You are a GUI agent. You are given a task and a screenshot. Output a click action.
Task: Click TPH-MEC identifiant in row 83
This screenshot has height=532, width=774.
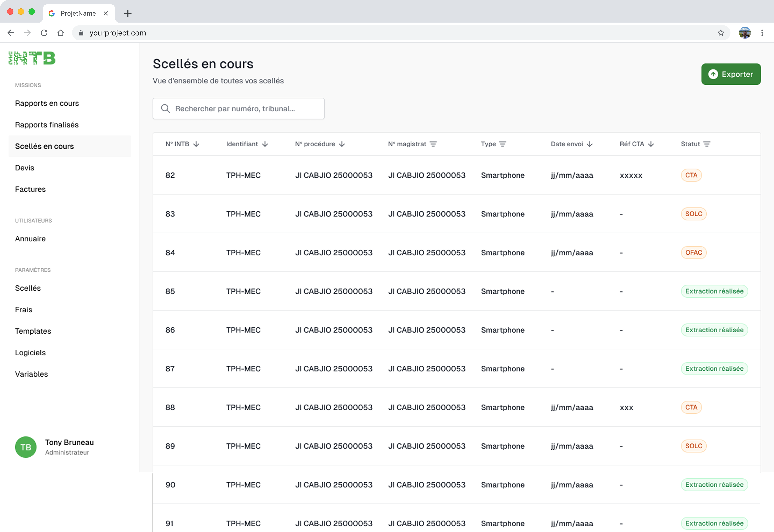tap(243, 214)
